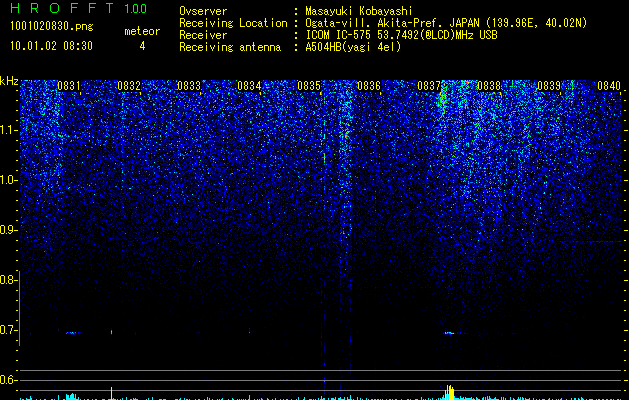Viewport: 629px width, 400px height.
Task: Click the 0836 time marker
Action: 369,86
